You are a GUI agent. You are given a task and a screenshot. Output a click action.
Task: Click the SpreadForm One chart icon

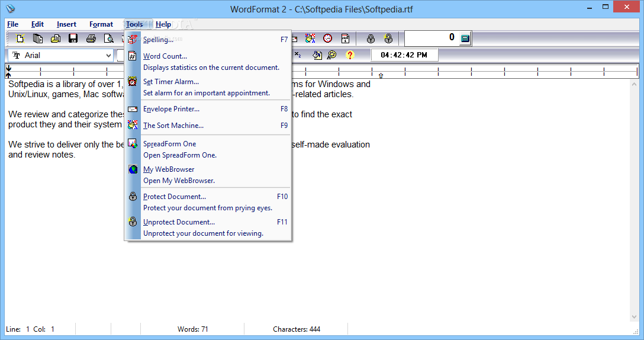pos(132,143)
